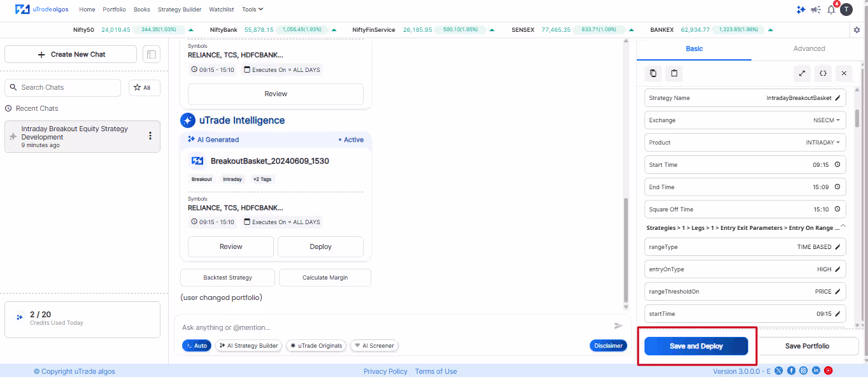Expand the strategy panel to fullscreen
Screen dimensions: 868x377
coord(802,73)
